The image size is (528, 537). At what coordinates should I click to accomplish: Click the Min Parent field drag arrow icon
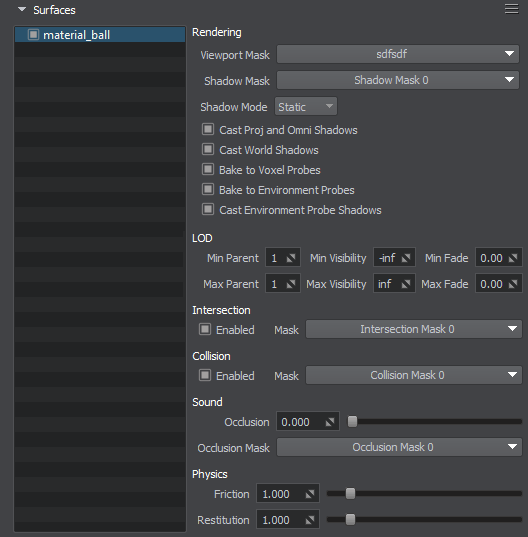pyautogui.click(x=291, y=258)
